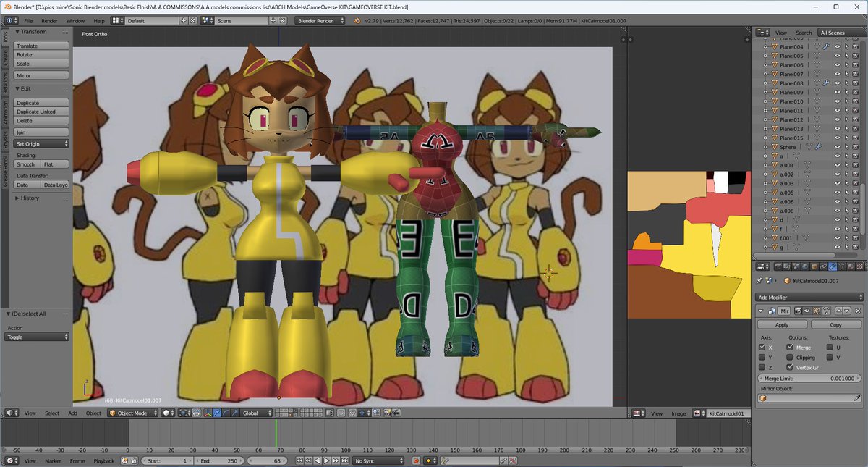The width and height of the screenshot is (868, 467).
Task: Select the Rotate manipulator arc icon
Action: pyautogui.click(x=226, y=413)
